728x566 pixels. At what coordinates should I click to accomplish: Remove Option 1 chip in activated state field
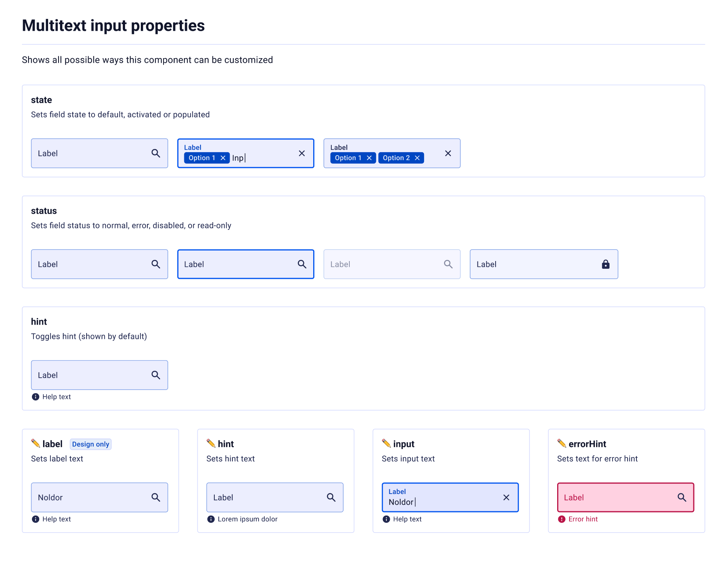tap(223, 158)
